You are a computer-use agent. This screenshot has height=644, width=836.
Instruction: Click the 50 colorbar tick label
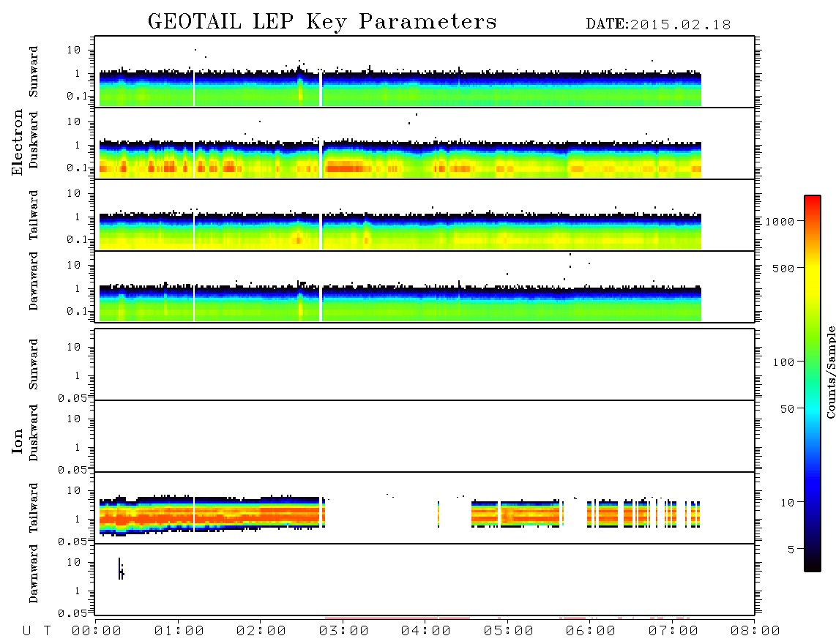pyautogui.click(x=788, y=409)
